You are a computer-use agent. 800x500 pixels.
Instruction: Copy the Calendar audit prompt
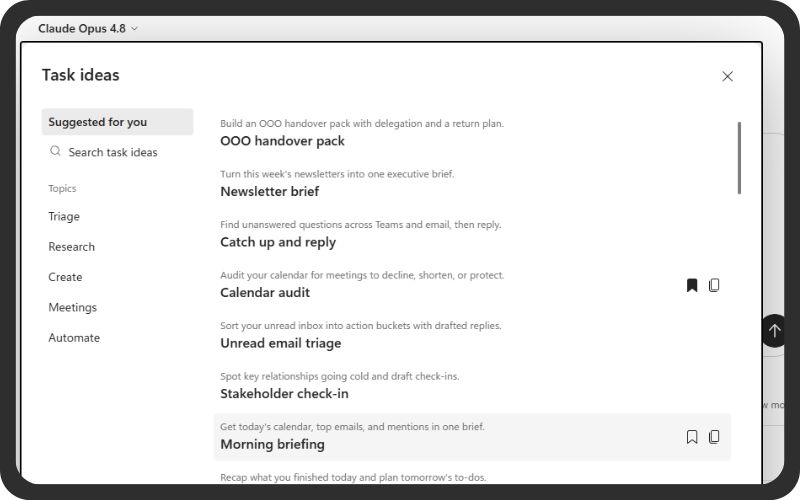[714, 285]
